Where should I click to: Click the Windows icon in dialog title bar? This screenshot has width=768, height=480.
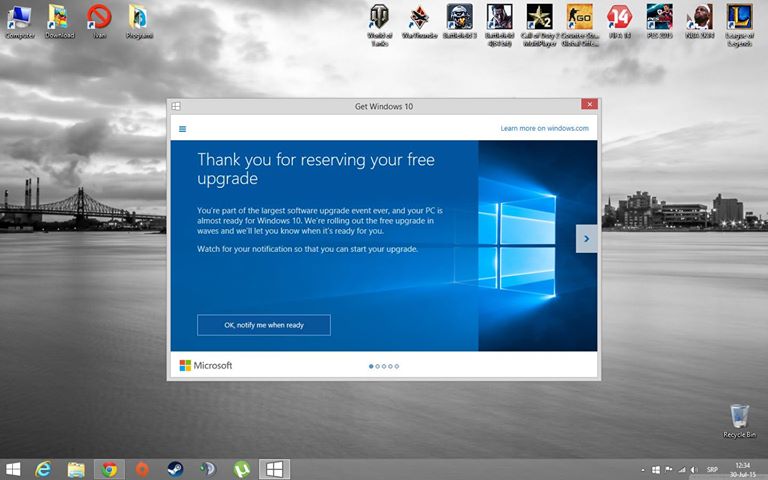(176, 106)
